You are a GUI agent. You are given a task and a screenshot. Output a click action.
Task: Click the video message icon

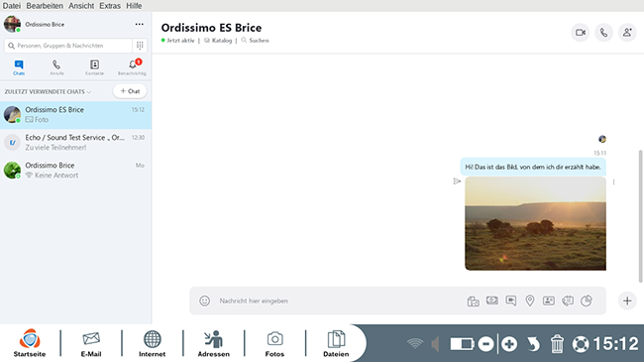coord(511,301)
